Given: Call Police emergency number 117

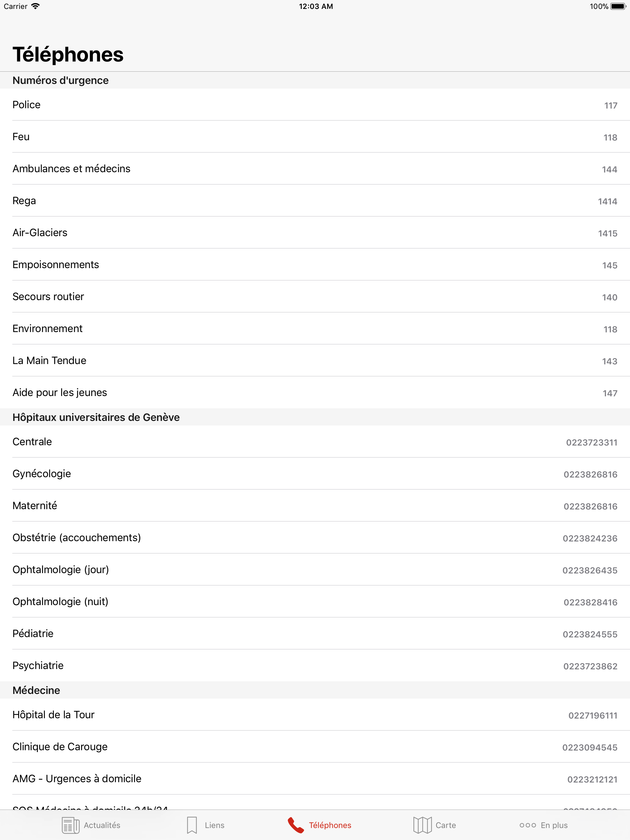Looking at the screenshot, I should click(315, 105).
